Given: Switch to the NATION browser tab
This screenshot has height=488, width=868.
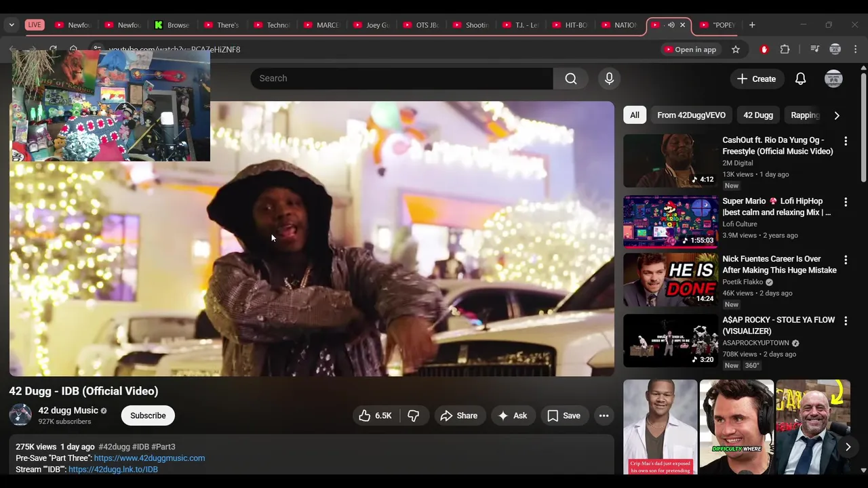Looking at the screenshot, I should click(x=619, y=25).
